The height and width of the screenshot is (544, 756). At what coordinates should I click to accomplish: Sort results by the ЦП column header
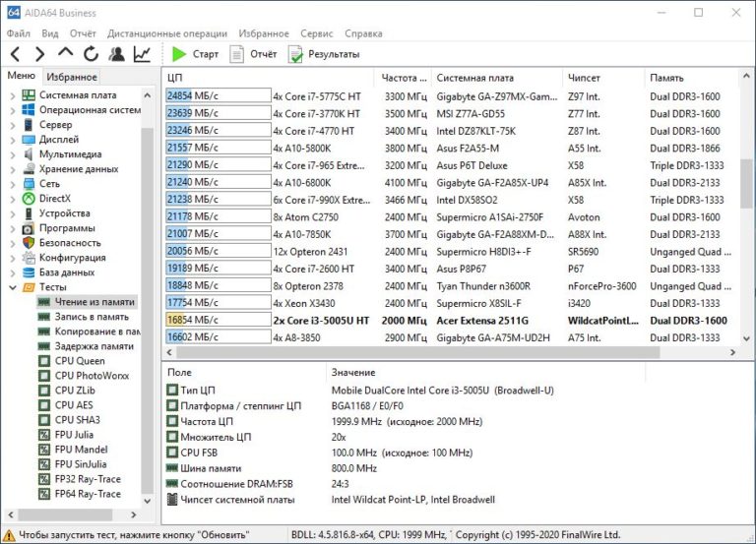(x=268, y=78)
